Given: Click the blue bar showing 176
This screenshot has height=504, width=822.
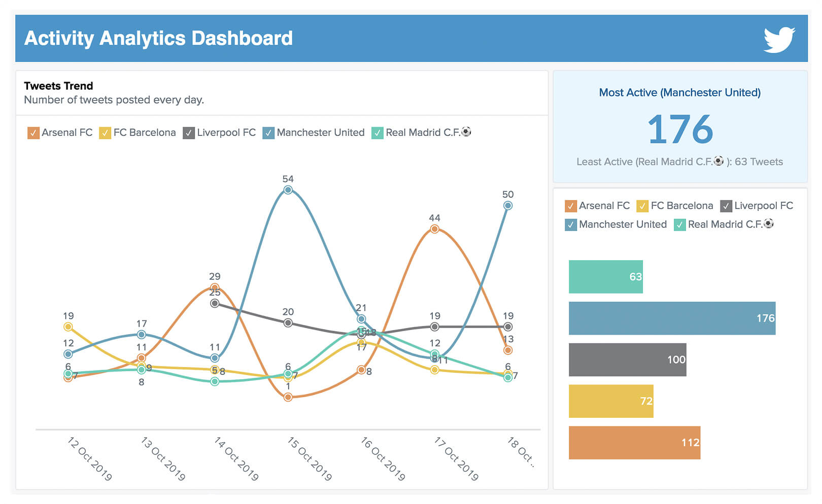Looking at the screenshot, I should (672, 318).
